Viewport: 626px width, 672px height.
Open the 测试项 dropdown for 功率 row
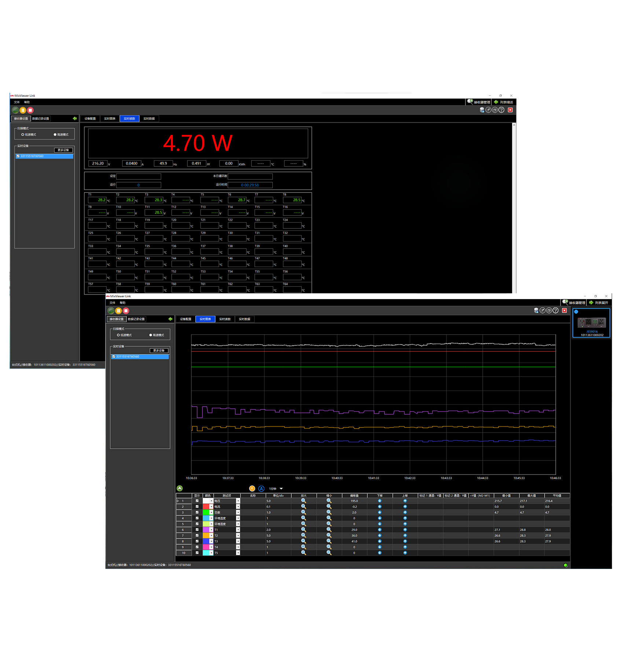238,513
